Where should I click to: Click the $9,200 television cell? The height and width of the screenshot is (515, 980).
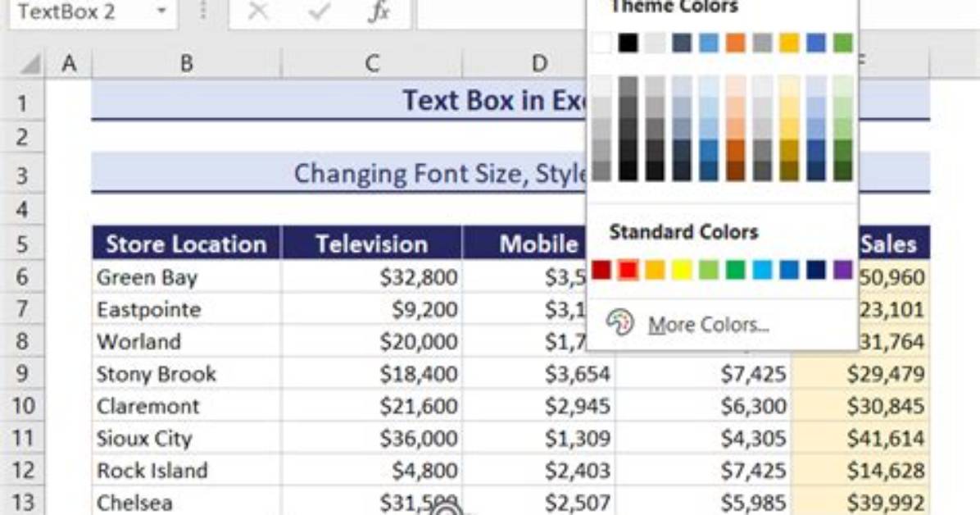pos(372,309)
